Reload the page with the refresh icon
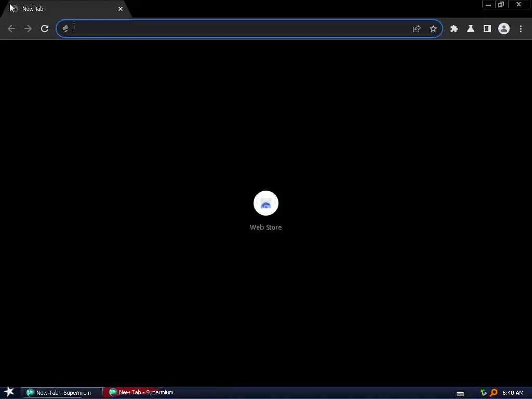532x399 pixels. click(x=45, y=29)
